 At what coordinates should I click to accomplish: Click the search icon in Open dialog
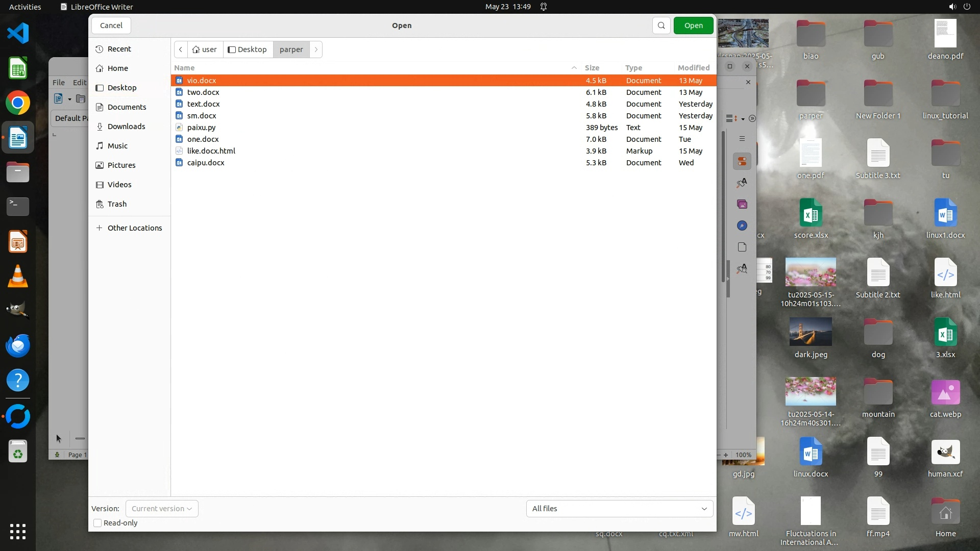[x=661, y=26]
